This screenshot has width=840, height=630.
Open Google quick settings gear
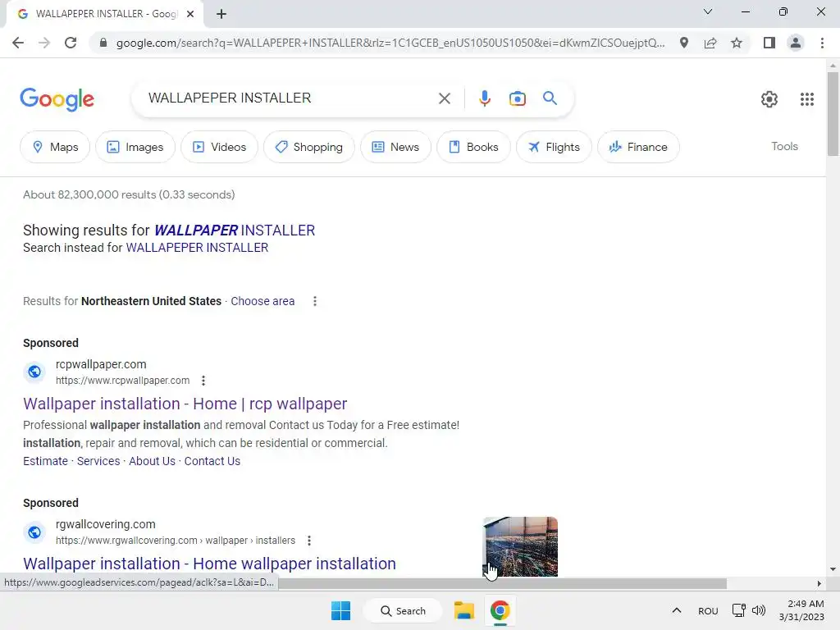tap(769, 99)
